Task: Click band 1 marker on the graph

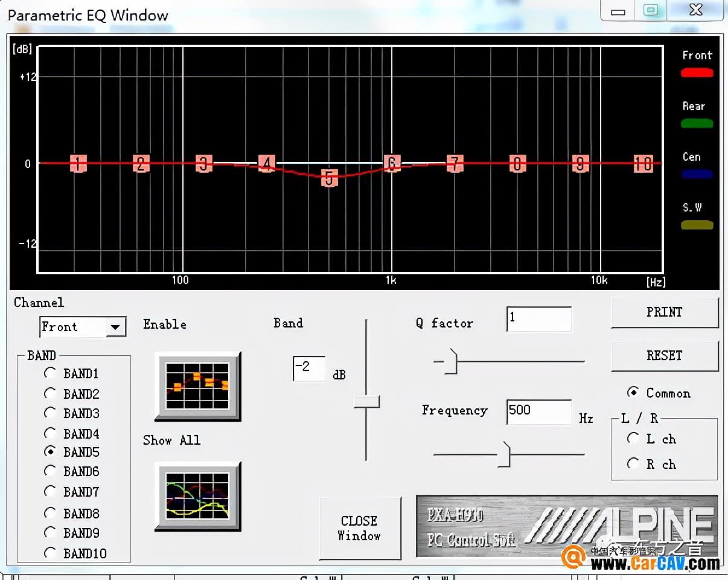Action: click(78, 163)
